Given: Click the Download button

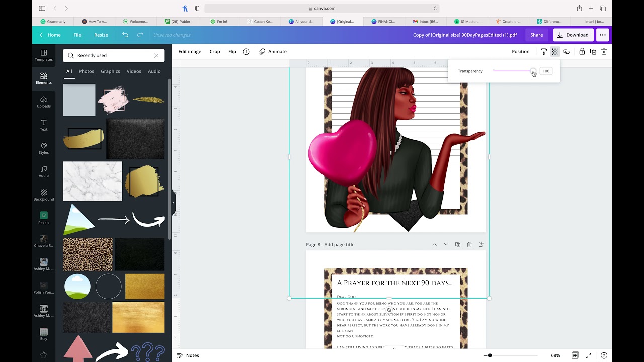Looking at the screenshot, I should pyautogui.click(x=573, y=35).
